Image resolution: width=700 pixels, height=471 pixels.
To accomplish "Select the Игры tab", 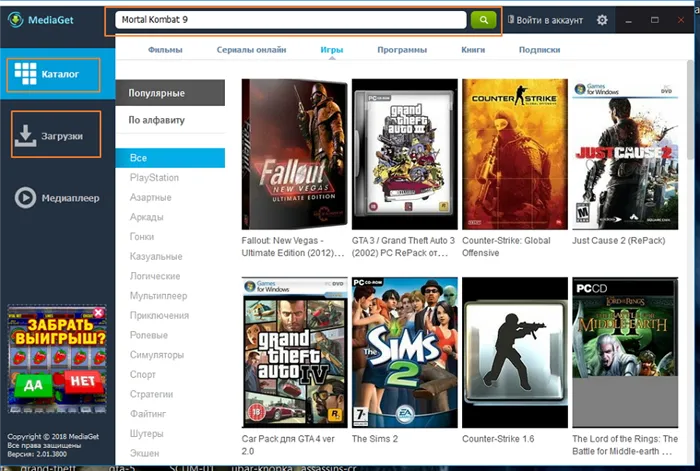I will point(332,50).
